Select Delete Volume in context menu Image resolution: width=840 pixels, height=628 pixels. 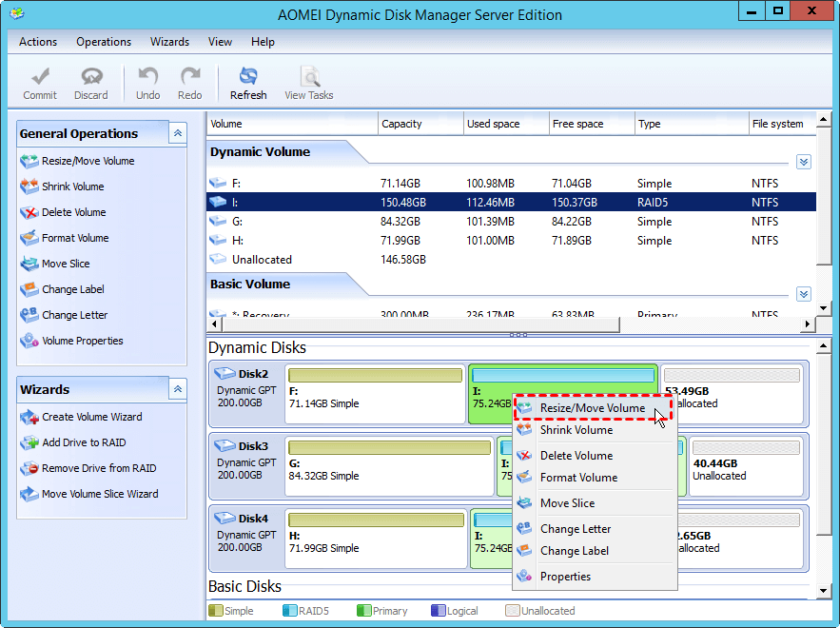[576, 456]
